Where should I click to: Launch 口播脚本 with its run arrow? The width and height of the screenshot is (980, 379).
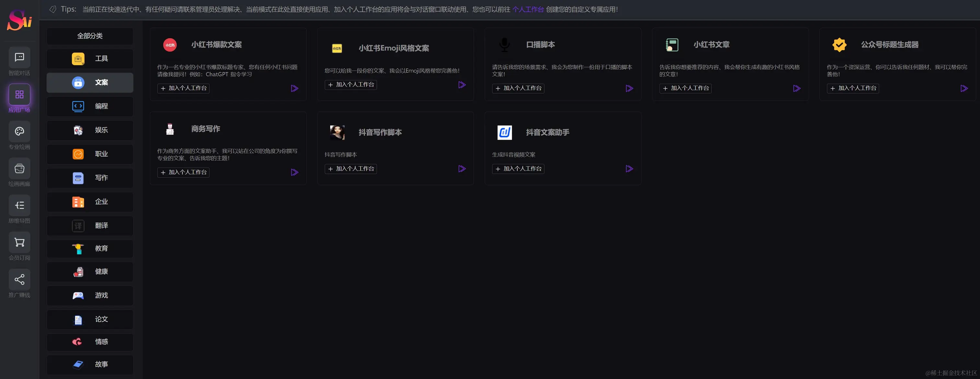(x=629, y=88)
